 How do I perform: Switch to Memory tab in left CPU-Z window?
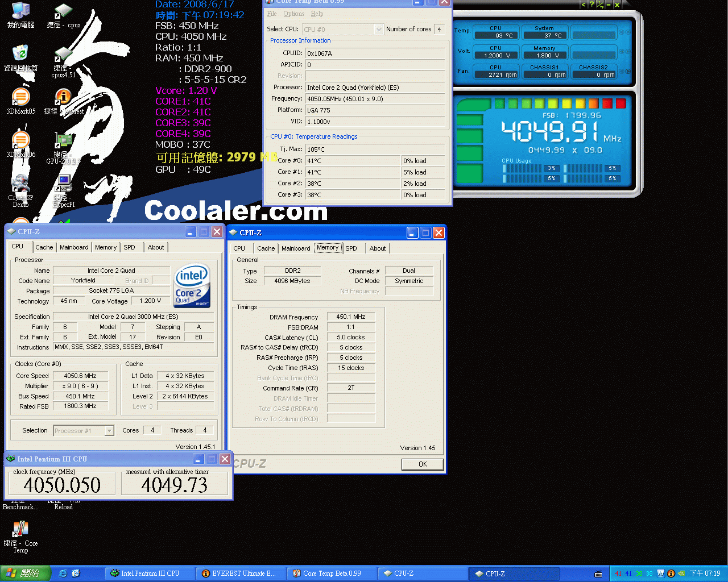tap(106, 247)
